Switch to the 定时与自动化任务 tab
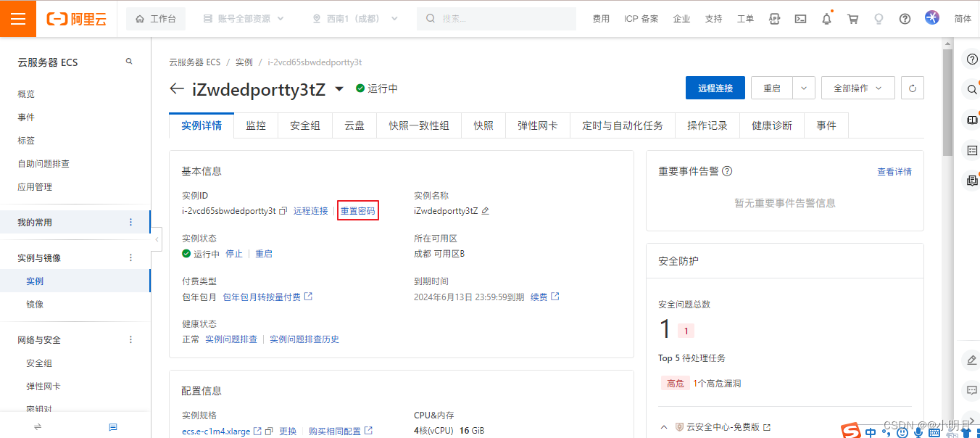 tap(623, 125)
